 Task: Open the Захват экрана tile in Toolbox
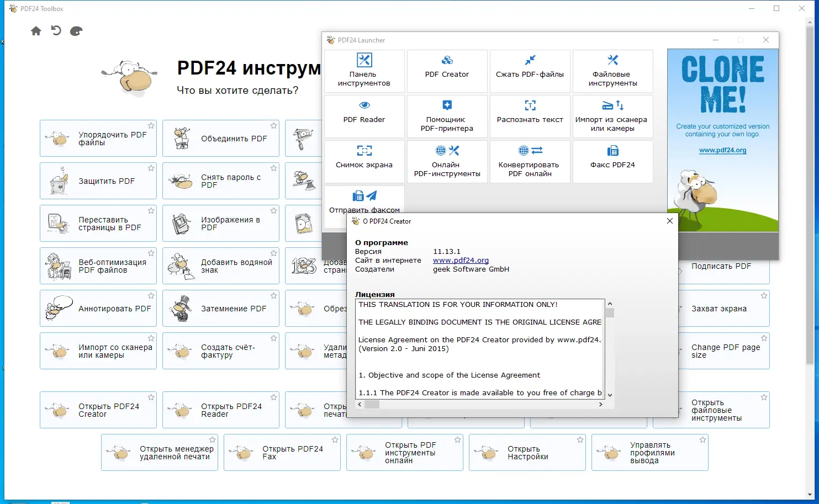click(723, 309)
